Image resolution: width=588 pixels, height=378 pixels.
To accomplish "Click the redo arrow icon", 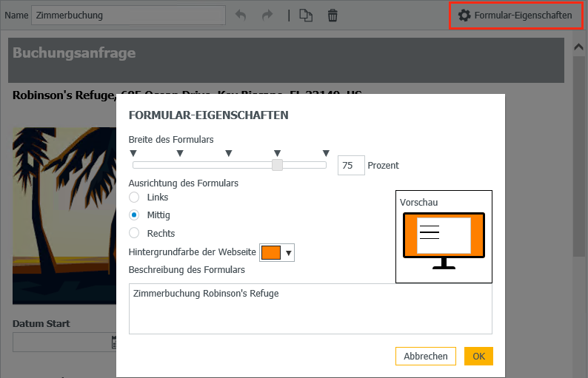I will click(x=267, y=16).
